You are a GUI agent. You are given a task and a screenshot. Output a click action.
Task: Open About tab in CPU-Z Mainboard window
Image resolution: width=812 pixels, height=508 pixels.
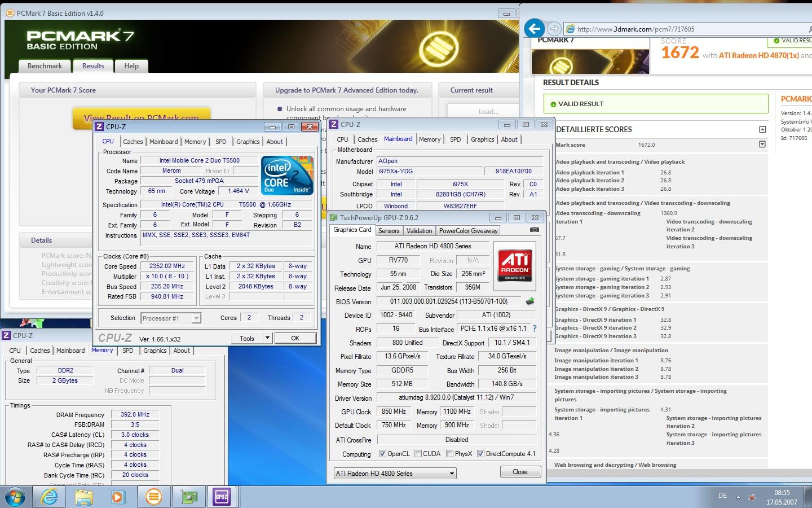[x=509, y=139]
